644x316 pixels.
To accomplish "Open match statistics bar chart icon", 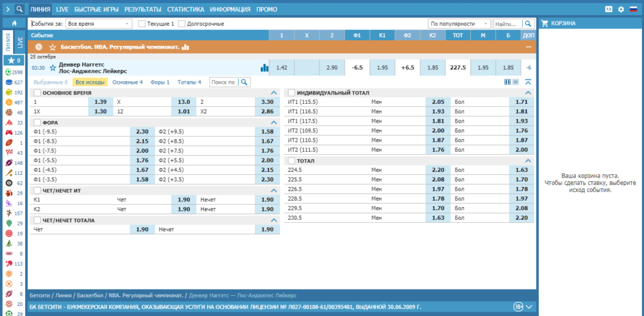I will coord(265,68).
